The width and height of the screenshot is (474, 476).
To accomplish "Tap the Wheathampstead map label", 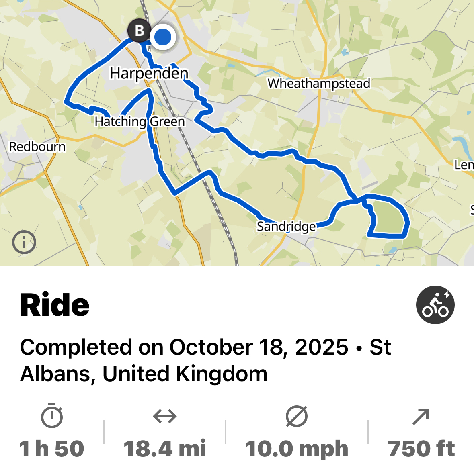I will tap(319, 83).
